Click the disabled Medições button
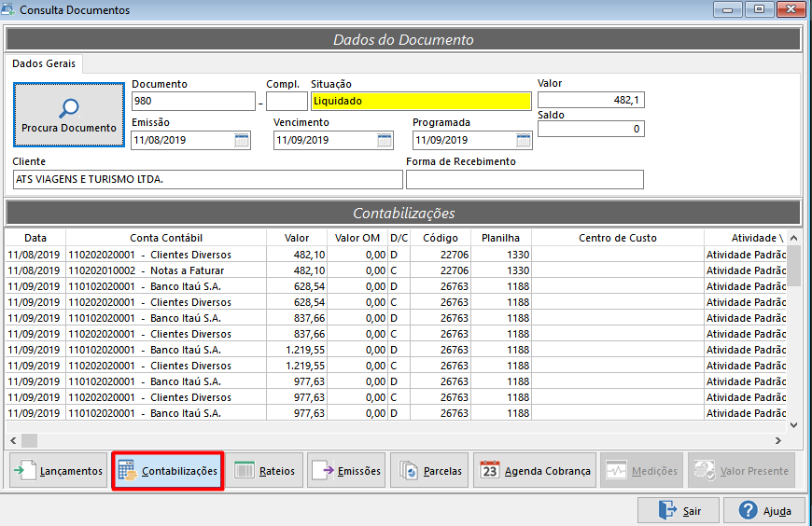Image resolution: width=812 pixels, height=526 pixels. coord(641,470)
